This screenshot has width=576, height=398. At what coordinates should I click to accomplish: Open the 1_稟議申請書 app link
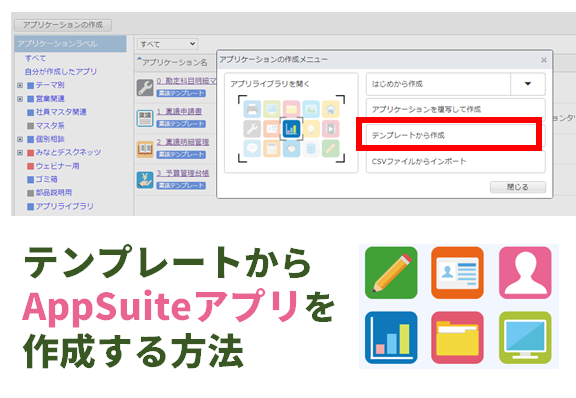click(179, 112)
